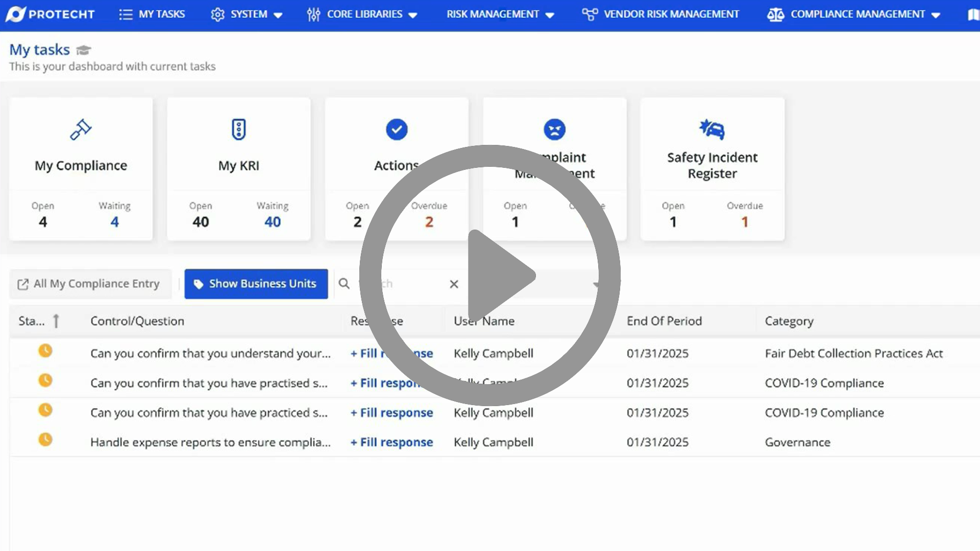Play the video with the center play button
This screenshot has width=980, height=551.
click(490, 275)
